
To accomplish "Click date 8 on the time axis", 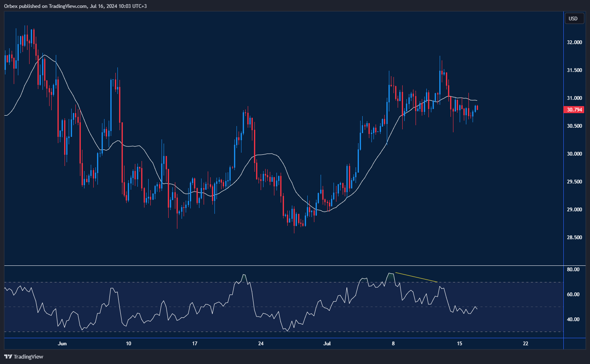I will (x=393, y=344).
